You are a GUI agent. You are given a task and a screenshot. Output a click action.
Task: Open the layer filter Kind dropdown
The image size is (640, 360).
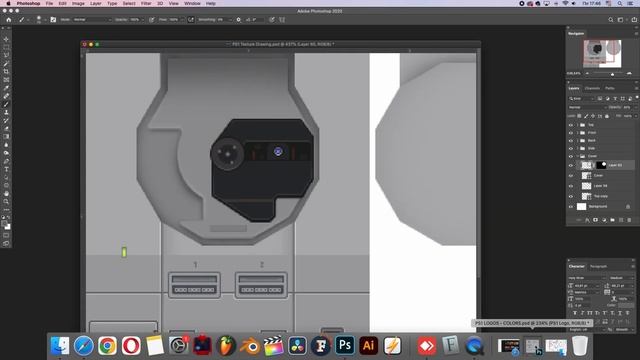[x=582, y=98]
